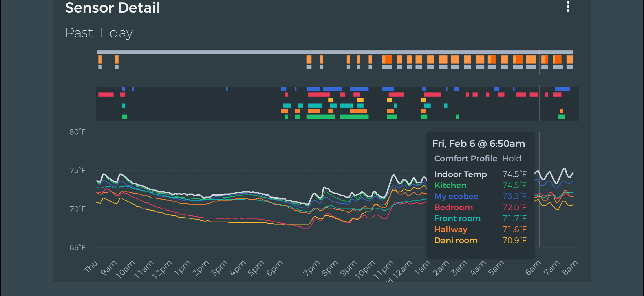Click the 8am time axis label
644x296 pixels.
click(x=570, y=268)
